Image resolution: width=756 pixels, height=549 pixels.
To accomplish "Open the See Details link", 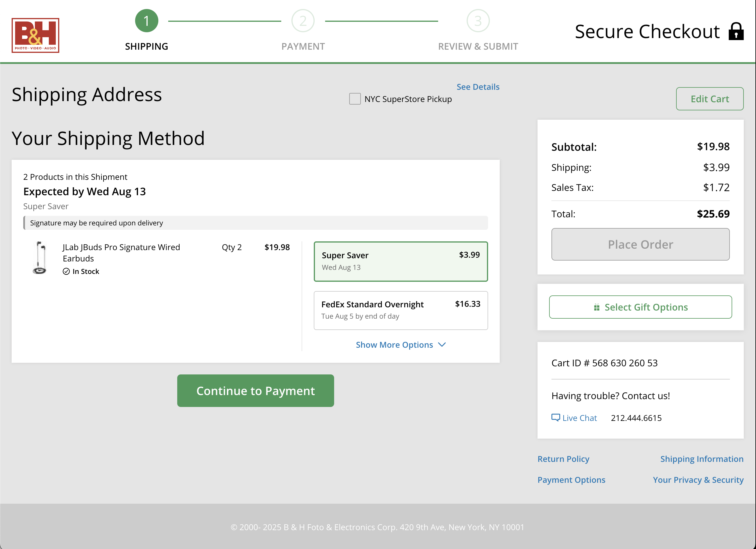I will (478, 87).
